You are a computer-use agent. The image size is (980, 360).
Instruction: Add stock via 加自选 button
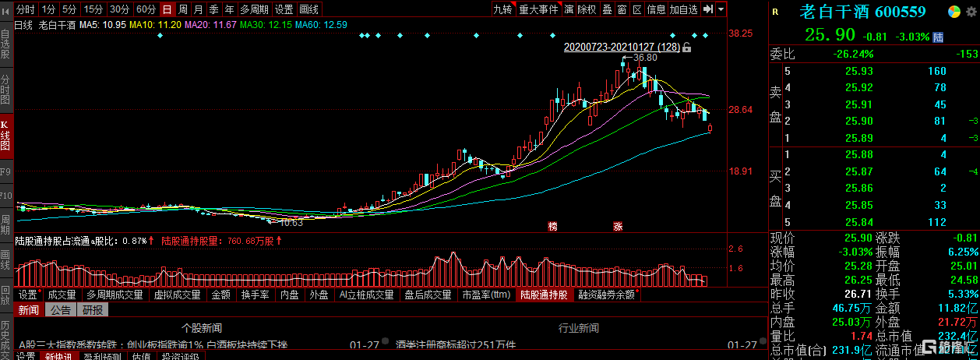coord(684,9)
